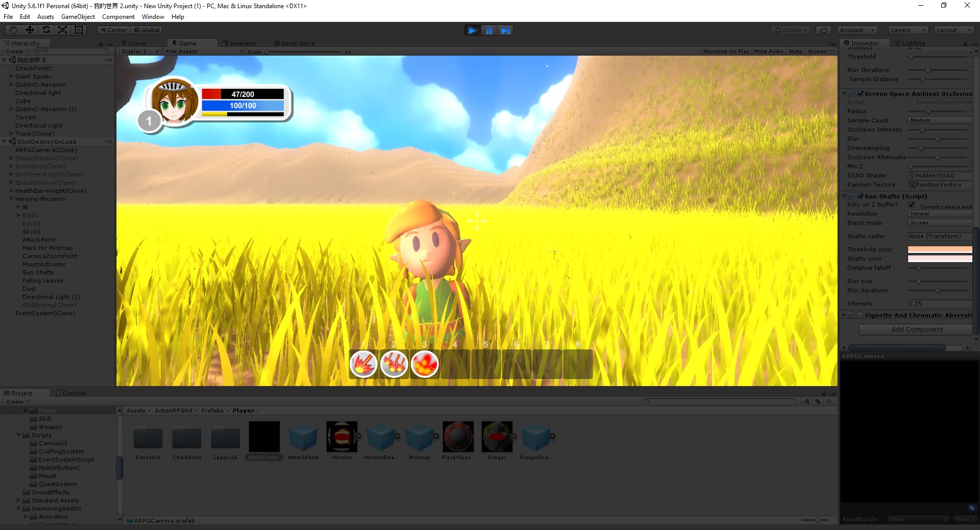Expand the Giant Spider hierarchy item
The width and height of the screenshot is (980, 530).
pos(11,77)
